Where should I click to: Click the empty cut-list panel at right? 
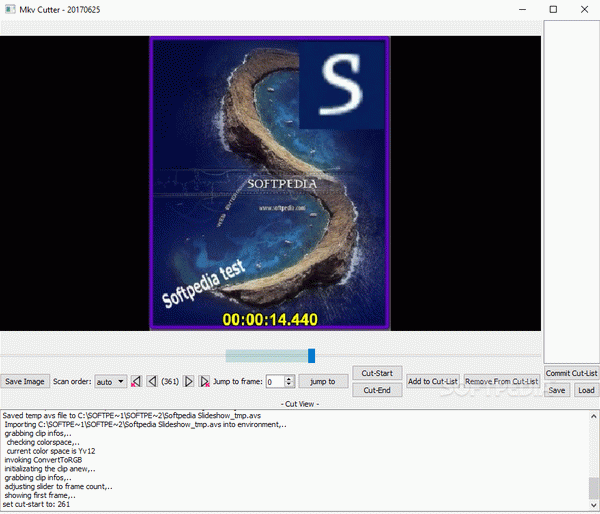571,191
